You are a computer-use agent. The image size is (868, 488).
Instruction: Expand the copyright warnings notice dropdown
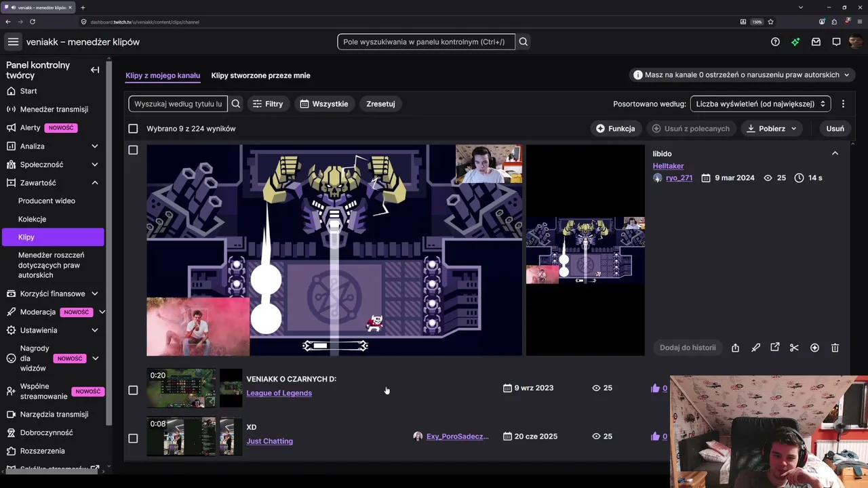[x=743, y=75]
